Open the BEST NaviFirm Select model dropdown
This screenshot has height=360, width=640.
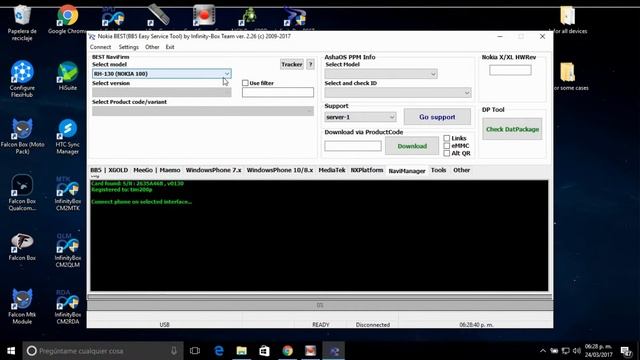162,73
